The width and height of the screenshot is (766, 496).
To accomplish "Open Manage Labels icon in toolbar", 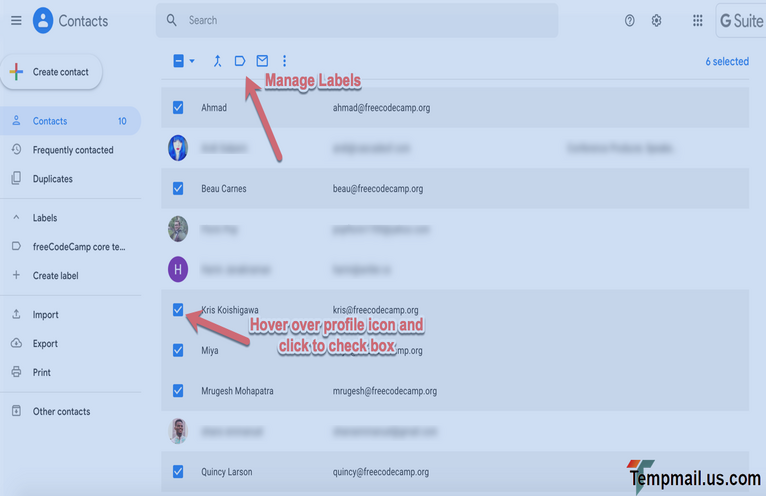I will tap(240, 61).
